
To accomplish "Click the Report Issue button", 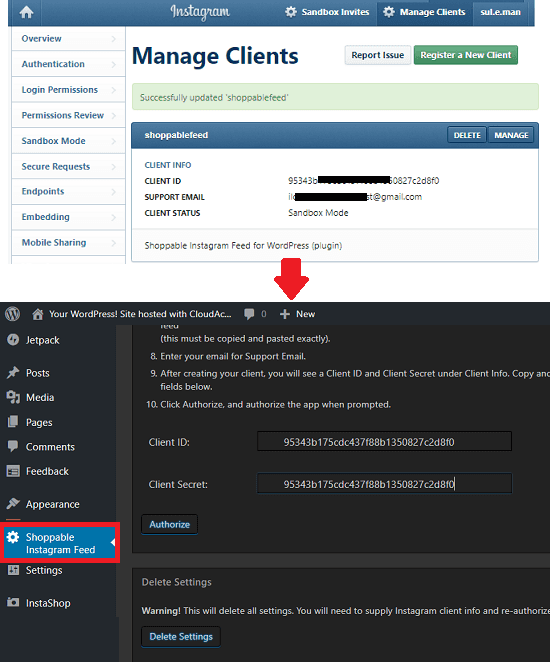I will (378, 55).
